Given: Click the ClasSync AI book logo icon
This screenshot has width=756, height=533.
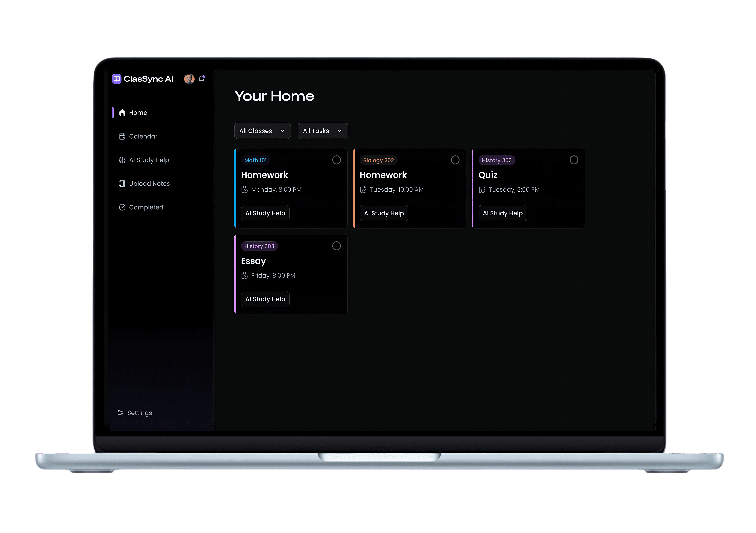Looking at the screenshot, I should pos(117,79).
